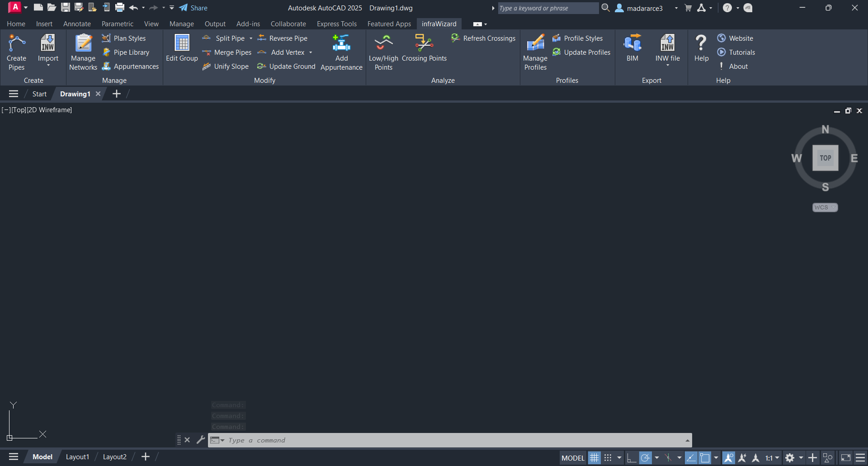Toggle drawing grid display in status bar
Viewport: 868px width, 466px height.
click(x=594, y=458)
